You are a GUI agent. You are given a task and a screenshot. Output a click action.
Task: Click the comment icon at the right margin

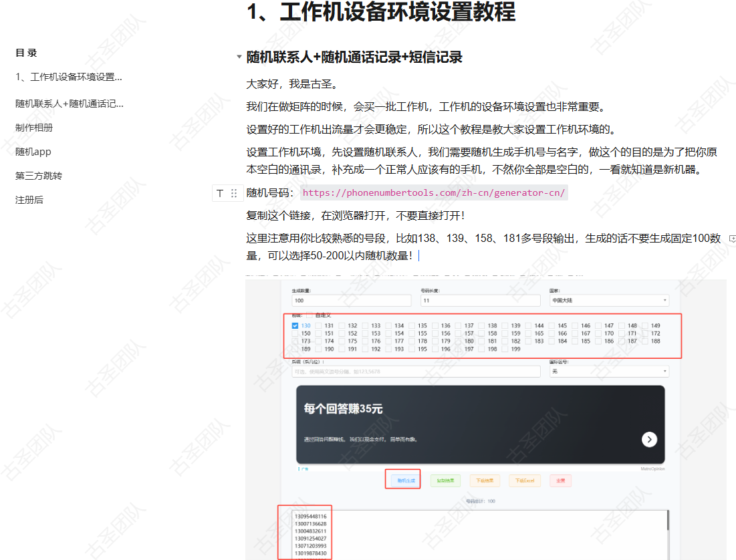point(732,239)
